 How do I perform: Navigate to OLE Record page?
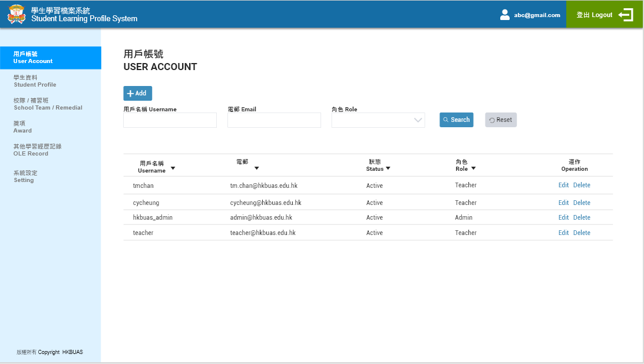point(37,150)
